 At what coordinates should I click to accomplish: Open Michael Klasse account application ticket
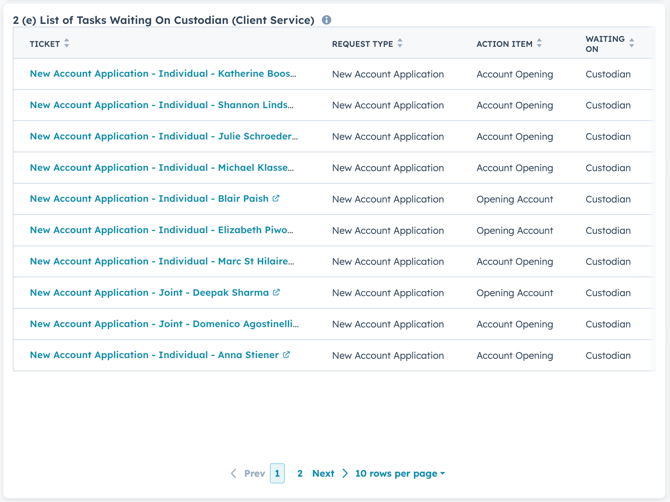162,167
